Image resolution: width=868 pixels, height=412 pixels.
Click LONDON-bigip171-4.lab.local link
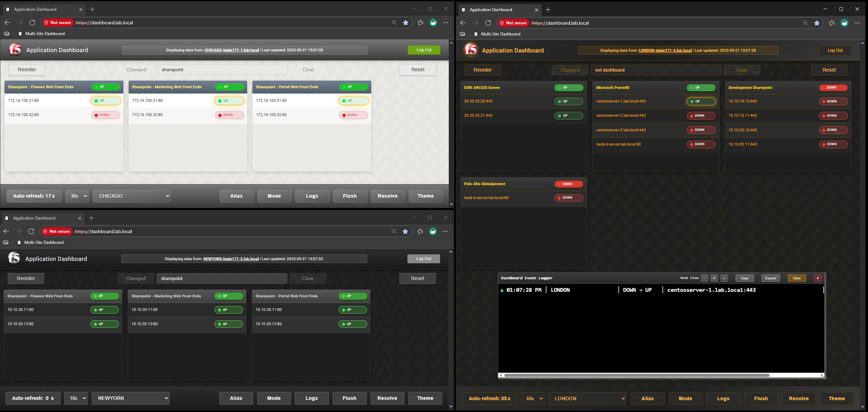[665, 50]
